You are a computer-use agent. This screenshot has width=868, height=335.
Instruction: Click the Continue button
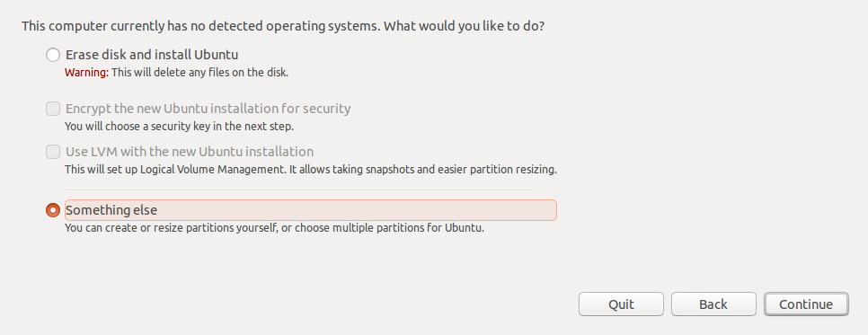click(806, 304)
